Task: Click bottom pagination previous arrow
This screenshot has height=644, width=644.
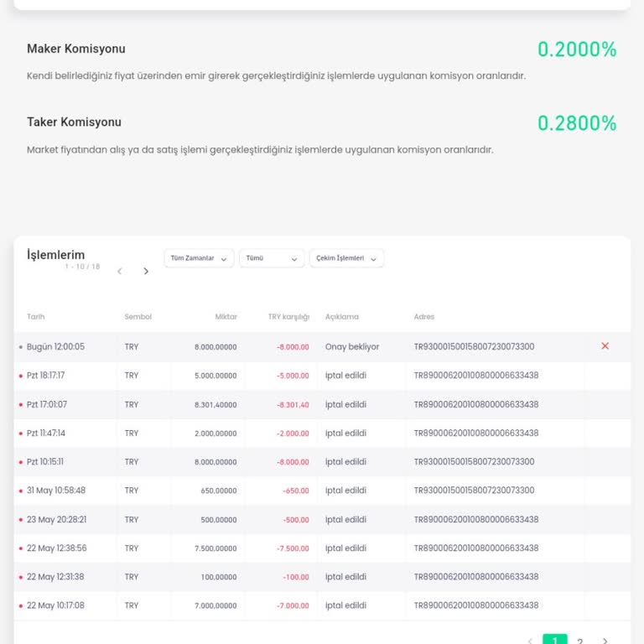Action: pyautogui.click(x=530, y=641)
